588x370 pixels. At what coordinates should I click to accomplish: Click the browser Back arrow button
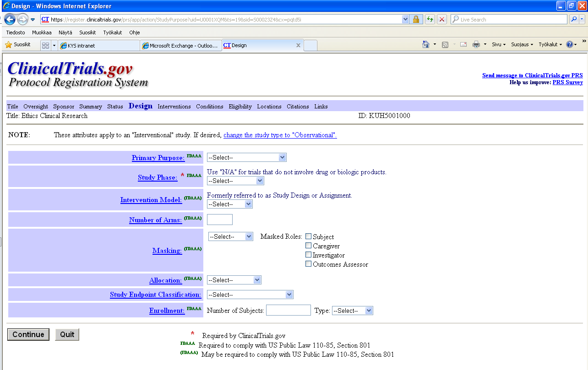10,19
